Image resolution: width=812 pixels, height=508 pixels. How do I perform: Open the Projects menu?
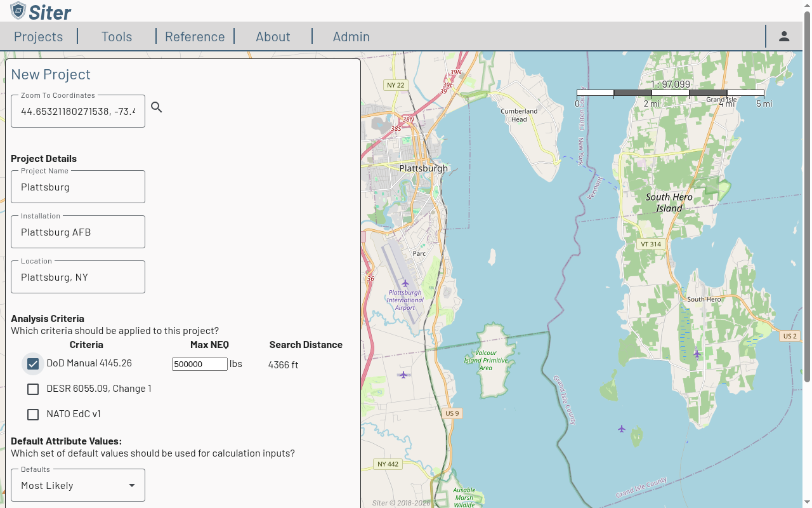tap(38, 36)
